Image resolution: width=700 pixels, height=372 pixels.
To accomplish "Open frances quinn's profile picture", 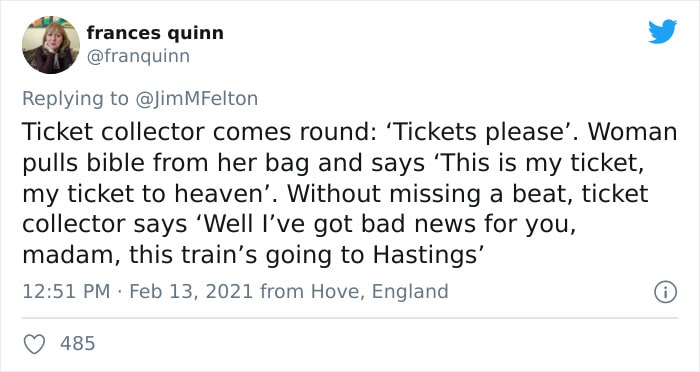I will click(x=51, y=45).
